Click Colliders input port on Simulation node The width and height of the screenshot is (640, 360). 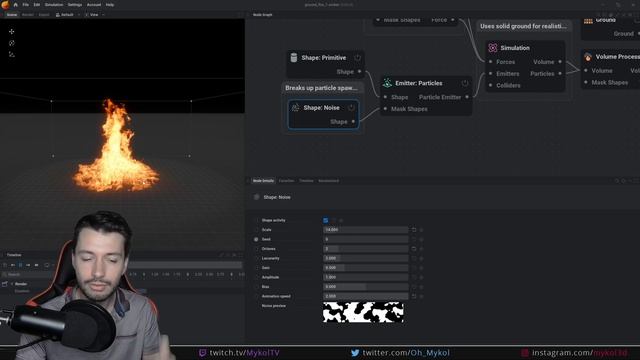click(491, 85)
